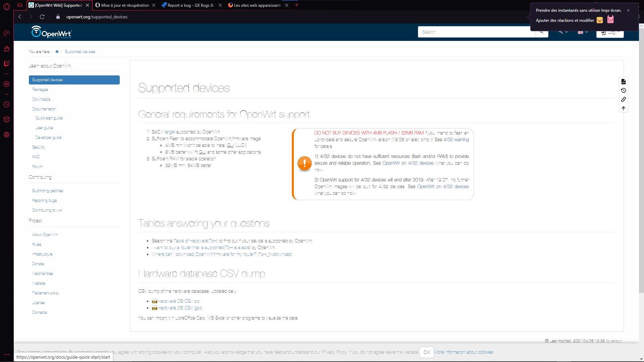Viewport: 644px width, 362px height.
Task: Open old revisions history icon
Action: point(624,90)
